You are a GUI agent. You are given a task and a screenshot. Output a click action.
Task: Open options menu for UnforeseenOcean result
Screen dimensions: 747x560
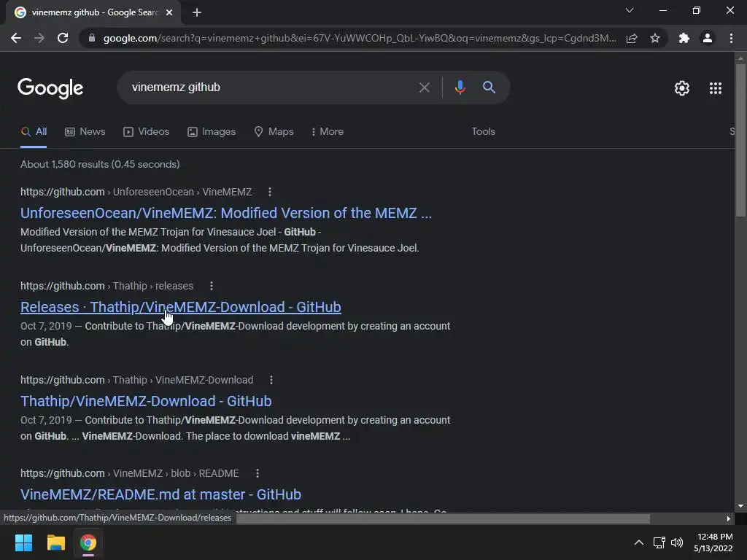[270, 192]
